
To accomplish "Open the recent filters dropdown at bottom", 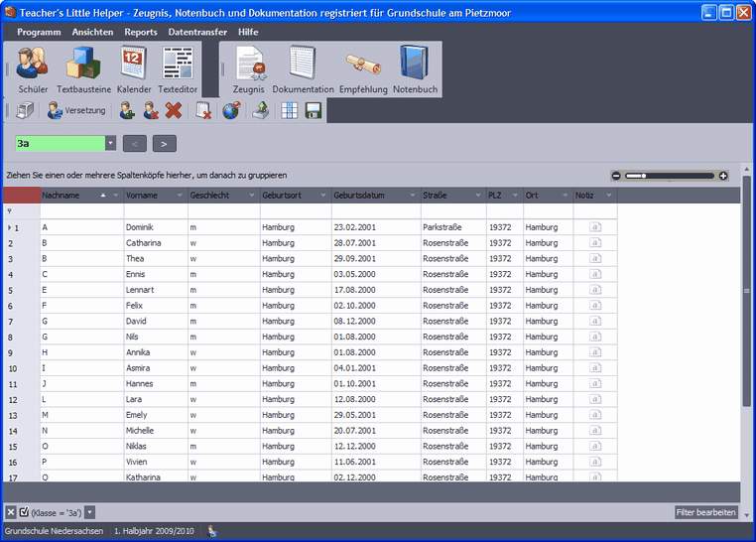I will pyautogui.click(x=90, y=512).
